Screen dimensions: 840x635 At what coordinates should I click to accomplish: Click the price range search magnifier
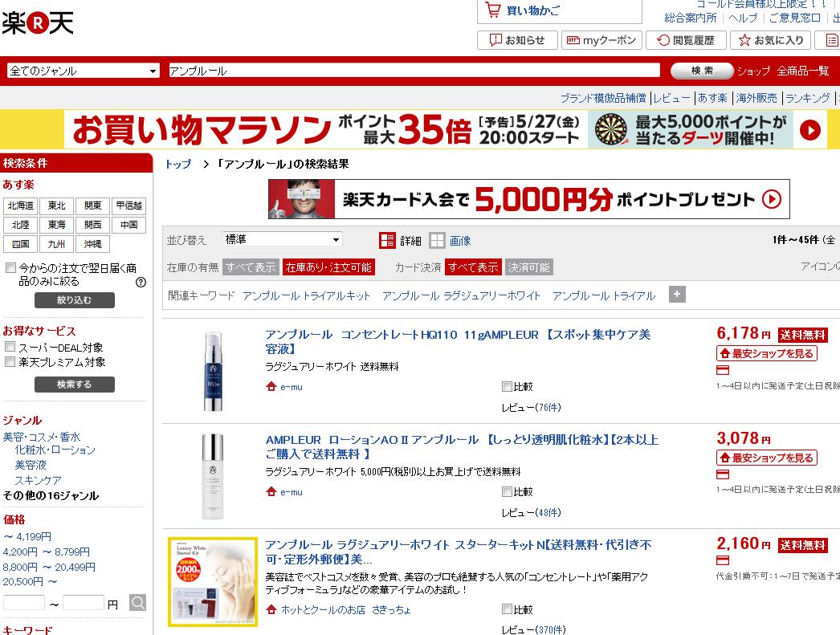(137, 602)
